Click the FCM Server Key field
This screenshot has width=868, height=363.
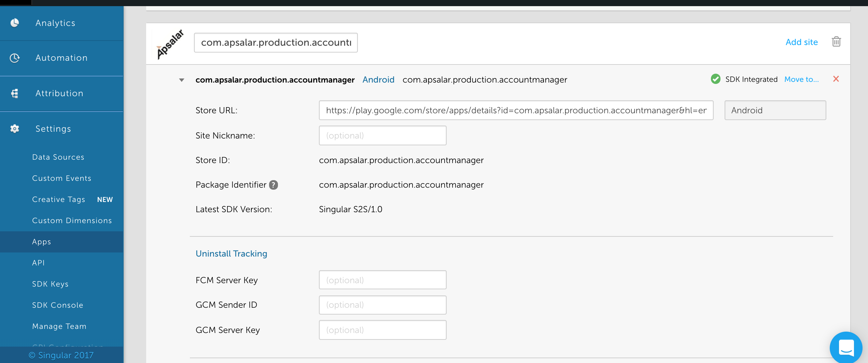click(x=382, y=280)
